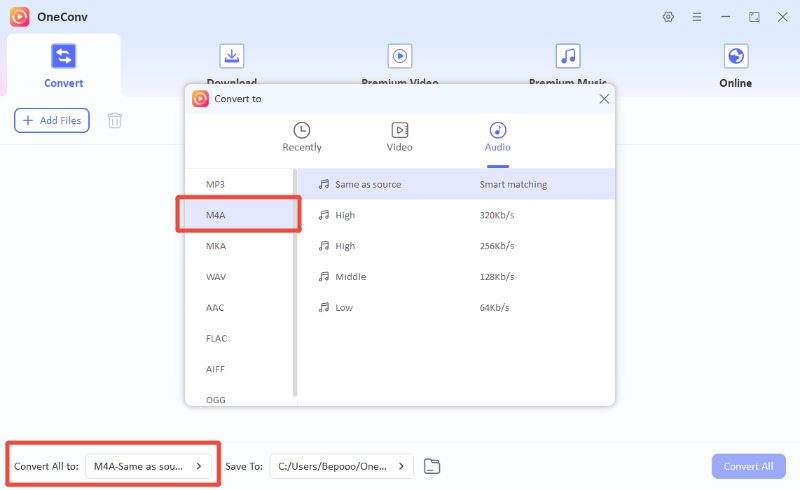Image resolution: width=800 pixels, height=490 pixels.
Task: Choose Middle 128Kb/s quality
Action: [x=456, y=277]
